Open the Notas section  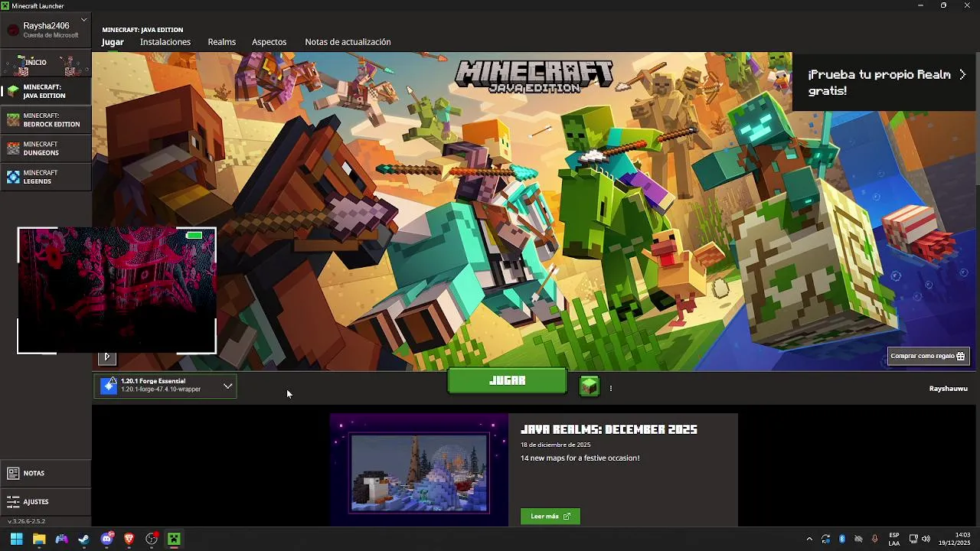tap(46, 473)
